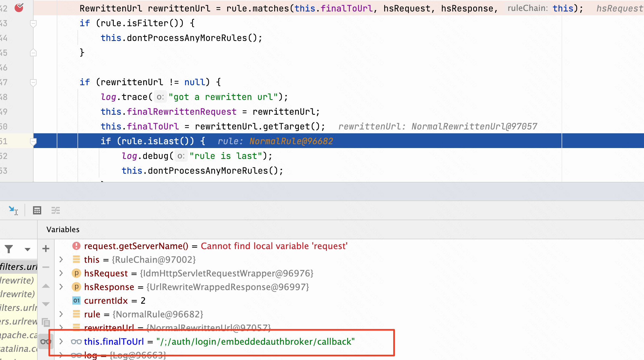
Task: Click the frames filter funnel icon
Action: pyautogui.click(x=9, y=249)
